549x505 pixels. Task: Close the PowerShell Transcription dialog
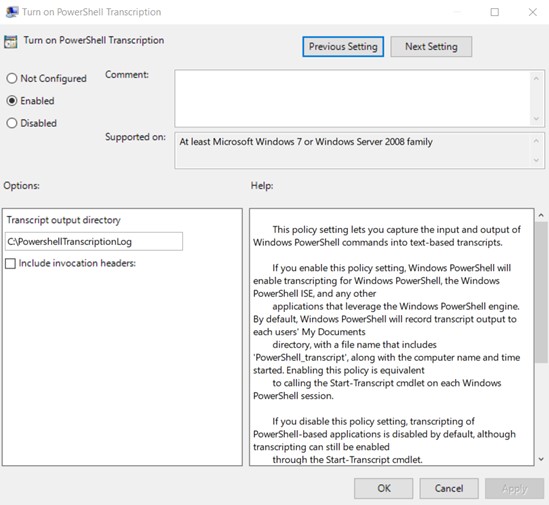[x=533, y=12]
